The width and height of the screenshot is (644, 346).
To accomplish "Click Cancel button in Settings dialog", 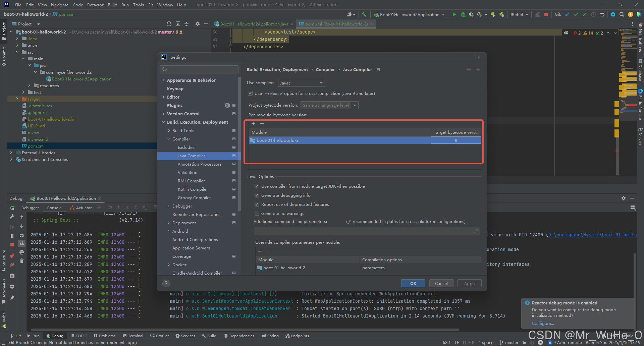I will [x=441, y=283].
